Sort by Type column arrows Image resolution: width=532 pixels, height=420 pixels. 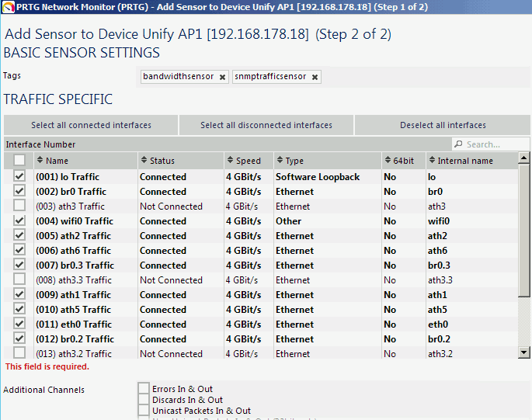click(x=280, y=160)
